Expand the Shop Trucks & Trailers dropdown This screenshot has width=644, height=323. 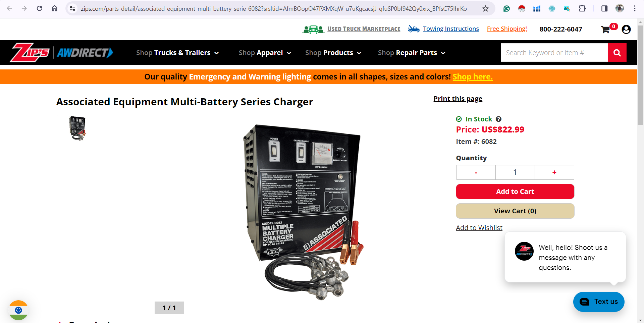coord(177,53)
